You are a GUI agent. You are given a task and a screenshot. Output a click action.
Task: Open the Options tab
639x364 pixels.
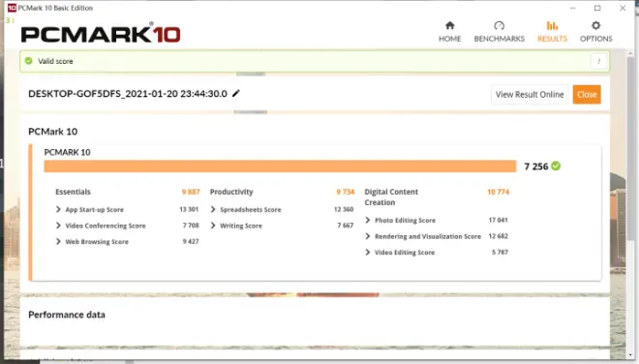pos(595,32)
